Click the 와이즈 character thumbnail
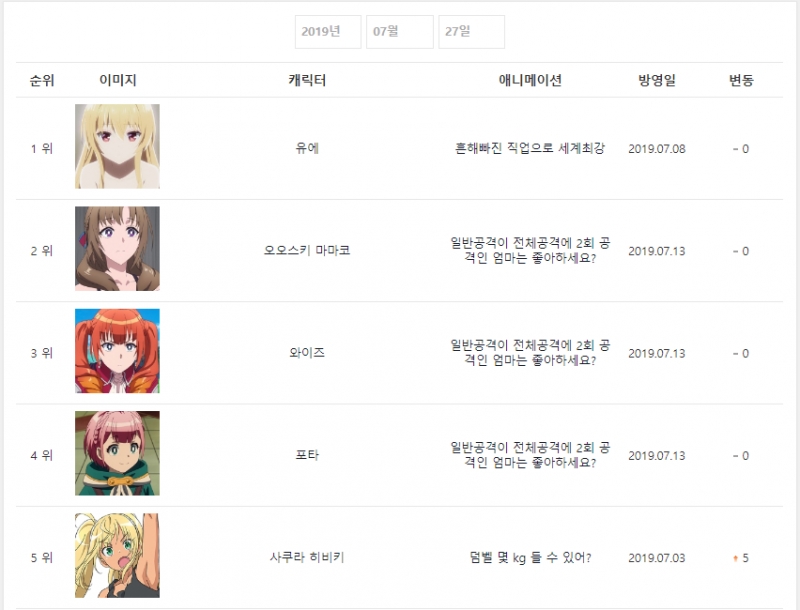The height and width of the screenshot is (610, 800). pyautogui.click(x=117, y=351)
